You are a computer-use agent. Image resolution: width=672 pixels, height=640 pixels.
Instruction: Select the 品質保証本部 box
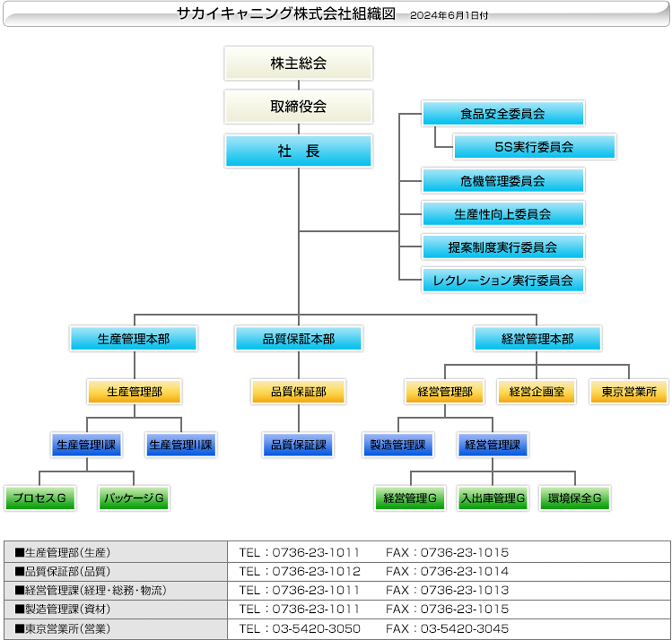coord(298,339)
